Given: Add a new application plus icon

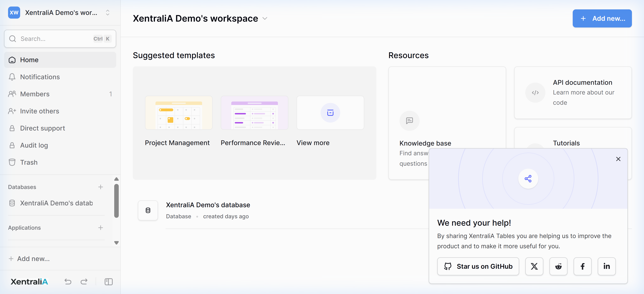Looking at the screenshot, I should point(100,228).
